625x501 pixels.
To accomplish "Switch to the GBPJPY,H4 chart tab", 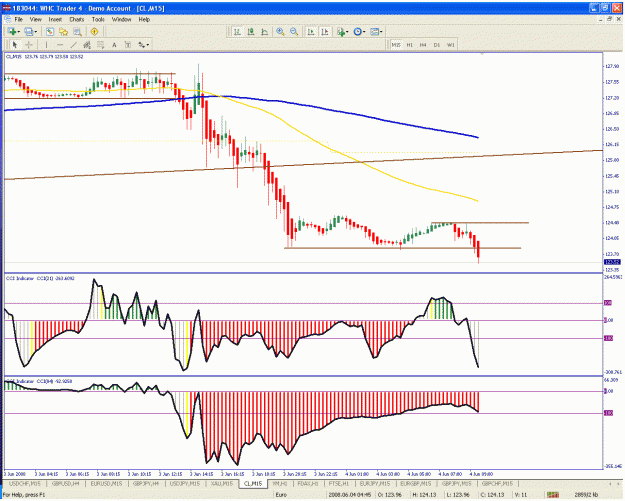I will tap(146, 484).
